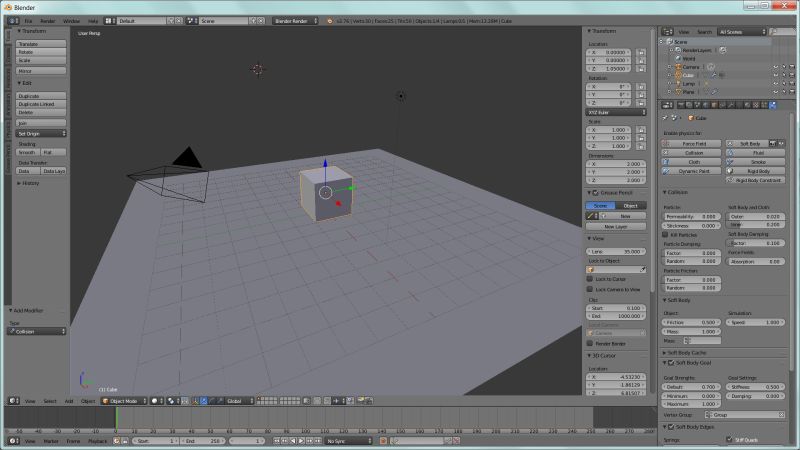Toggle Lock Camera to View checkbox

click(x=590, y=289)
